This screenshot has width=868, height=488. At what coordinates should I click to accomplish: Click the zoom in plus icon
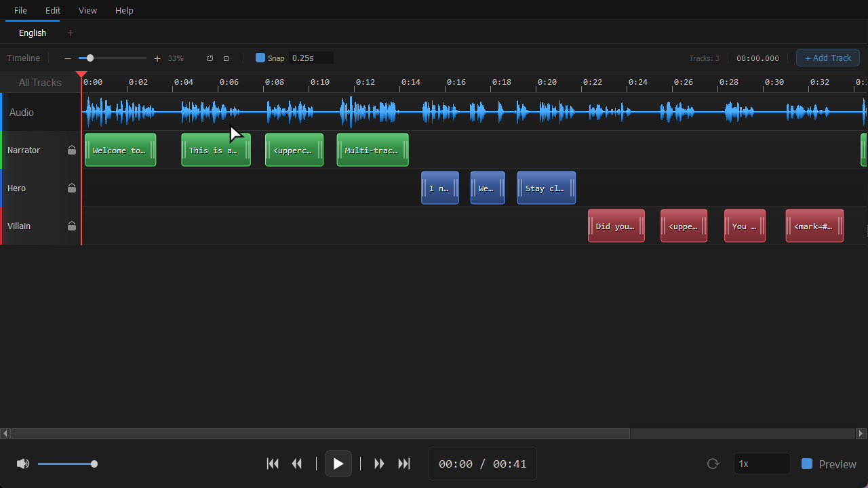(157, 58)
